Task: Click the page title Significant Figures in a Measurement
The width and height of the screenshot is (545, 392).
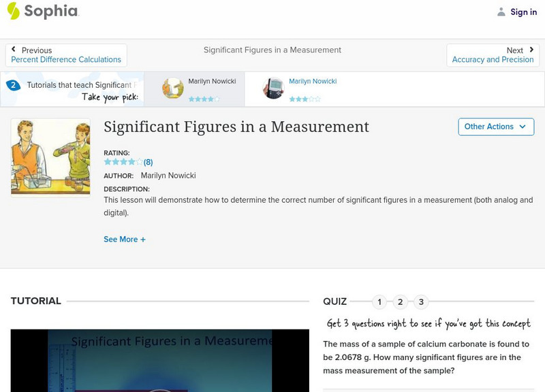Action: pyautogui.click(x=236, y=127)
